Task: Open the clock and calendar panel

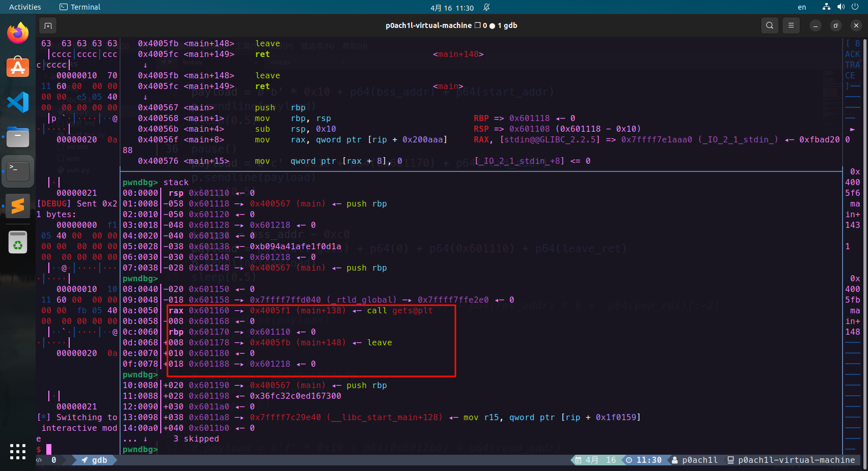Action: coord(452,8)
